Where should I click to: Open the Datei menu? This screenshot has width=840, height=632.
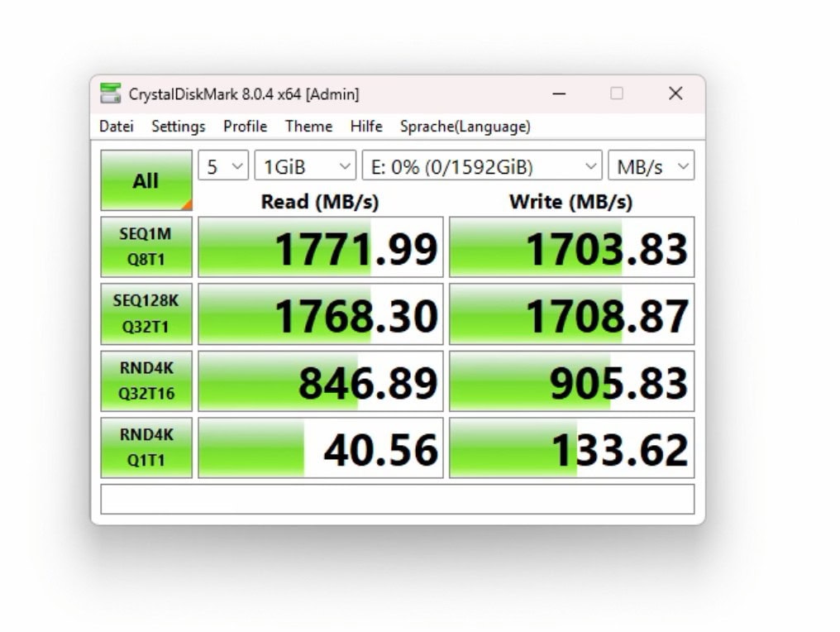click(x=117, y=127)
